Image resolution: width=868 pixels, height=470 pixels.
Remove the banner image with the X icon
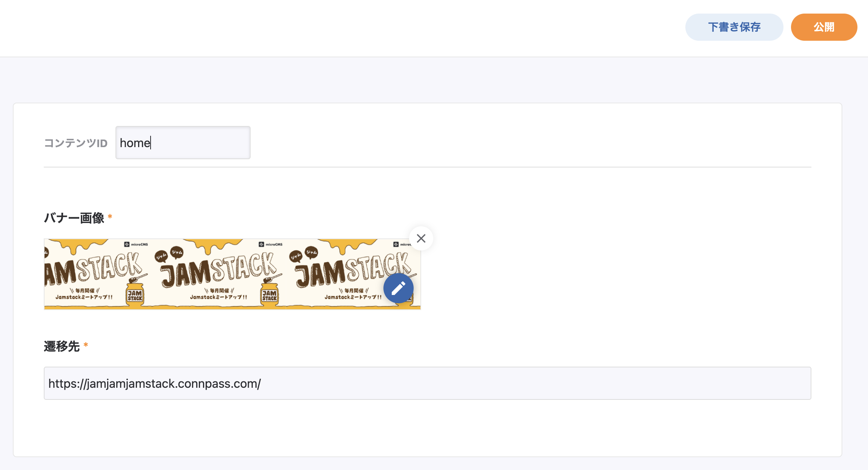tap(421, 238)
